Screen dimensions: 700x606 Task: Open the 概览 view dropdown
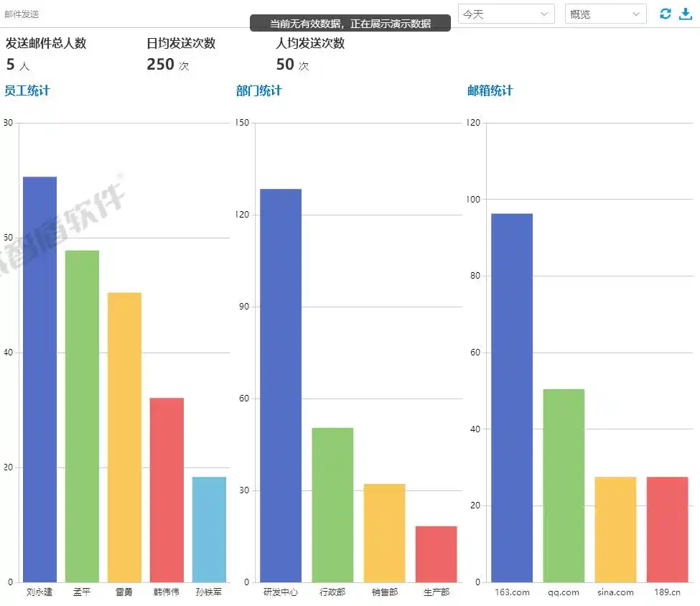[605, 14]
